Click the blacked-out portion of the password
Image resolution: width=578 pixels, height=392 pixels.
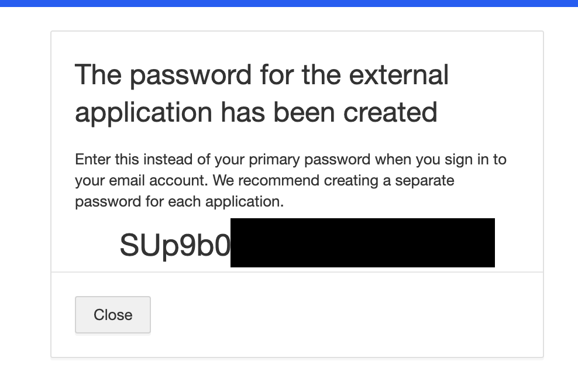tap(362, 243)
